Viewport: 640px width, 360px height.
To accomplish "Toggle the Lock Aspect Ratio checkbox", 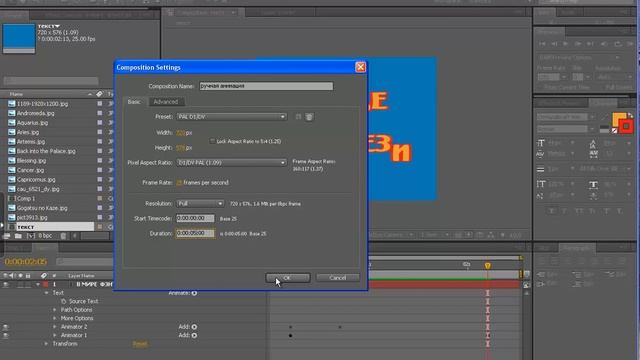I will coord(212,141).
